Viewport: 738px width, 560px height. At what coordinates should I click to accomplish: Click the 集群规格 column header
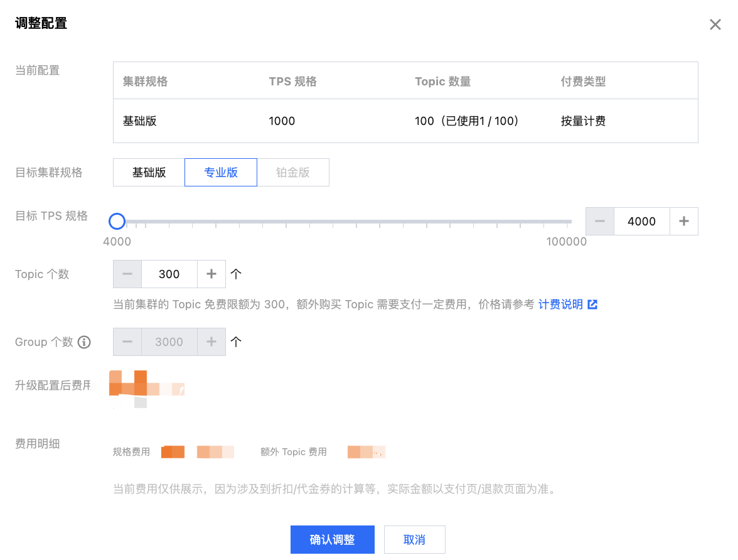(146, 82)
